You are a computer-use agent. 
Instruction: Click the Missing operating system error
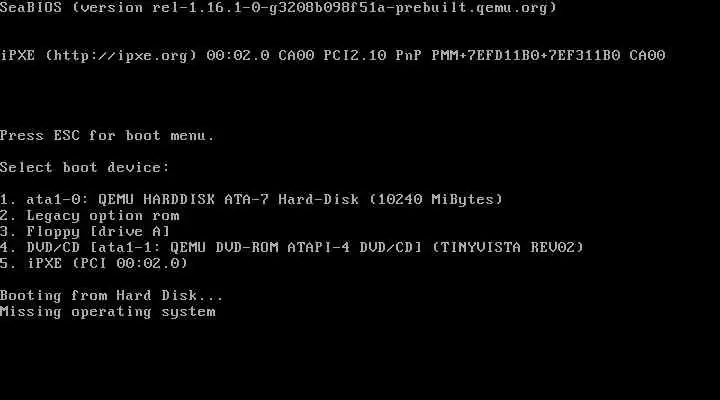[x=107, y=311]
